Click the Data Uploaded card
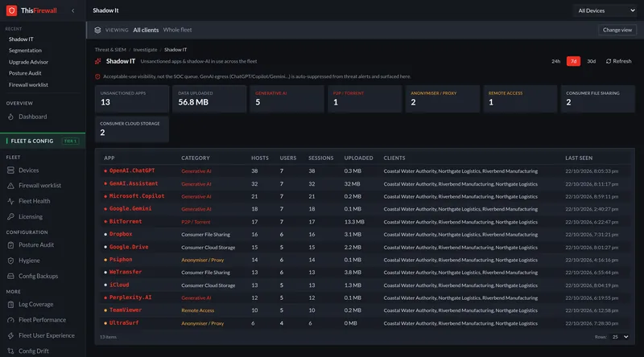Image resolution: width=644 pixels, height=357 pixels. tap(209, 99)
